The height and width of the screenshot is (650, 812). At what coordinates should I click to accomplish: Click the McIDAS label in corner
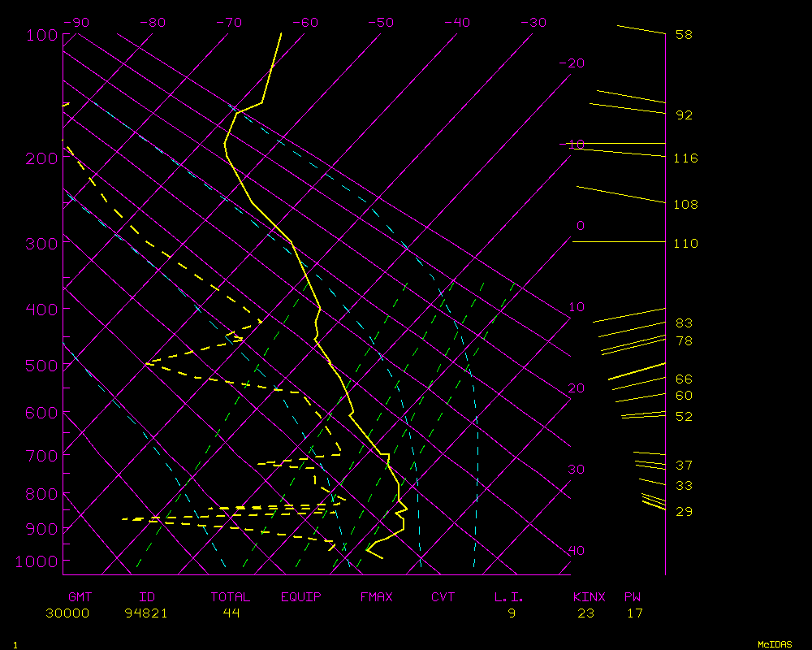click(x=775, y=644)
